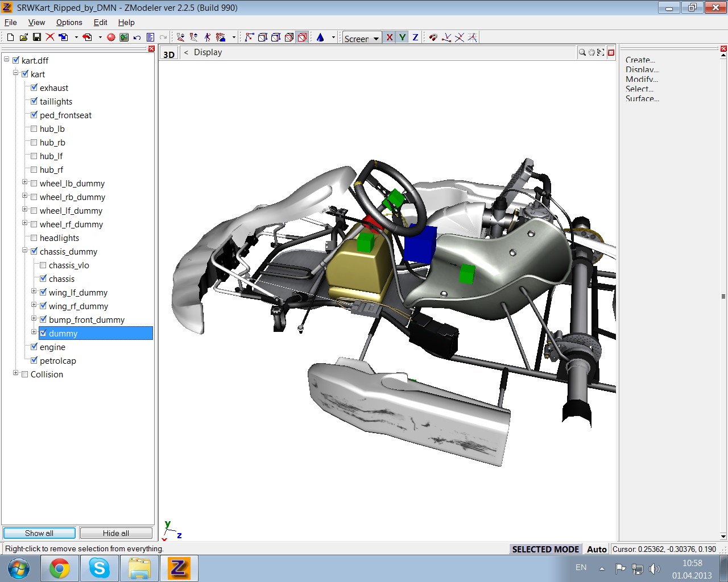
Task: Select the zoom magnifier in viewport header
Action: (582, 52)
